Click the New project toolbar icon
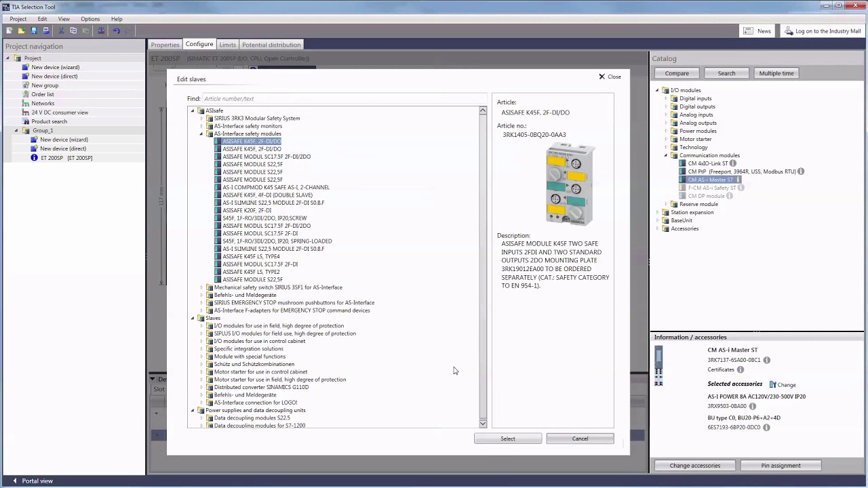This screenshot has width=868, height=488. coord(9,30)
